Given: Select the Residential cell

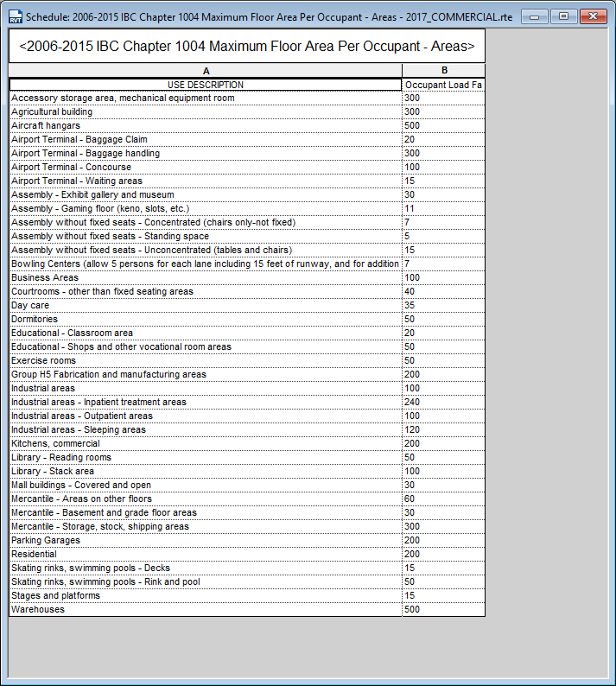Looking at the screenshot, I should pyautogui.click(x=206, y=555).
